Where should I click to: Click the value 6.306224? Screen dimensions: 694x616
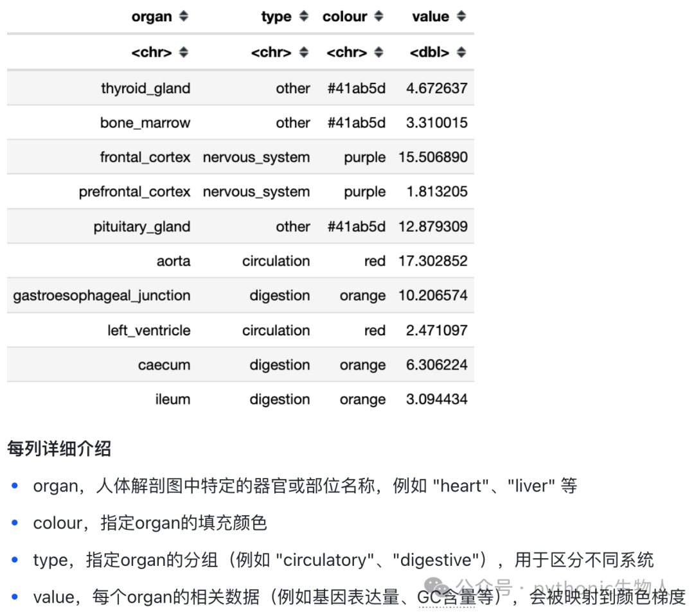point(437,365)
